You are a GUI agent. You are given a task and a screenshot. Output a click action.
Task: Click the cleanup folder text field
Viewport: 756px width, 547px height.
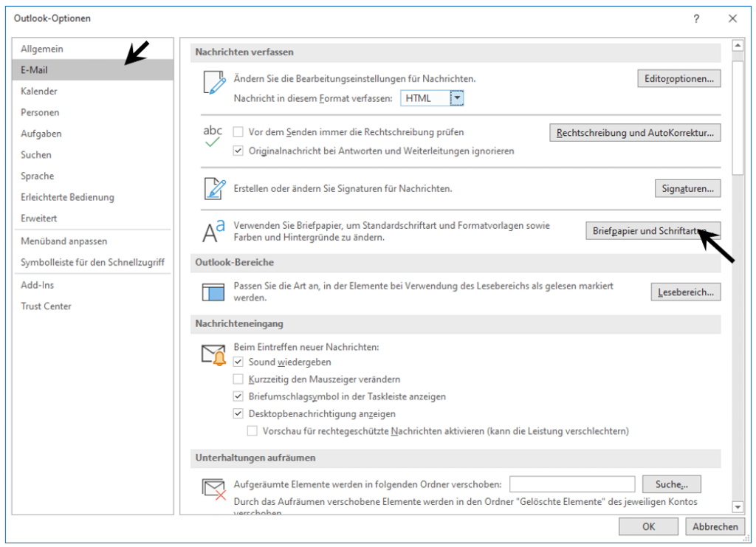point(572,484)
